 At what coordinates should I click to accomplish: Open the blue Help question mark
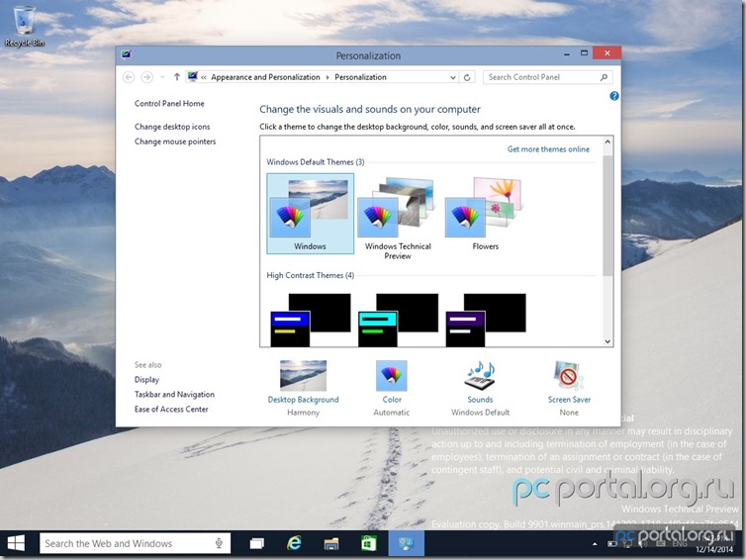click(x=614, y=96)
